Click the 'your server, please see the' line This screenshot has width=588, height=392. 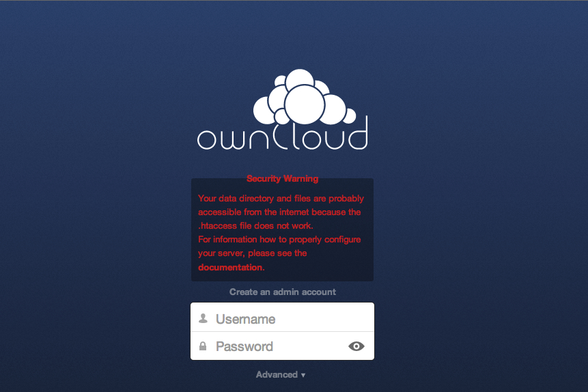point(252,253)
